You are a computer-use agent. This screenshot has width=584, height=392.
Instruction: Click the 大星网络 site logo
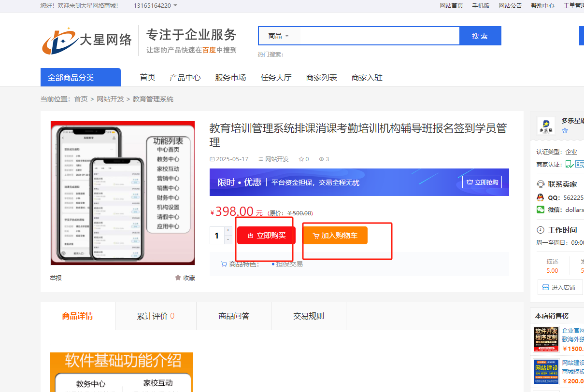(x=87, y=41)
